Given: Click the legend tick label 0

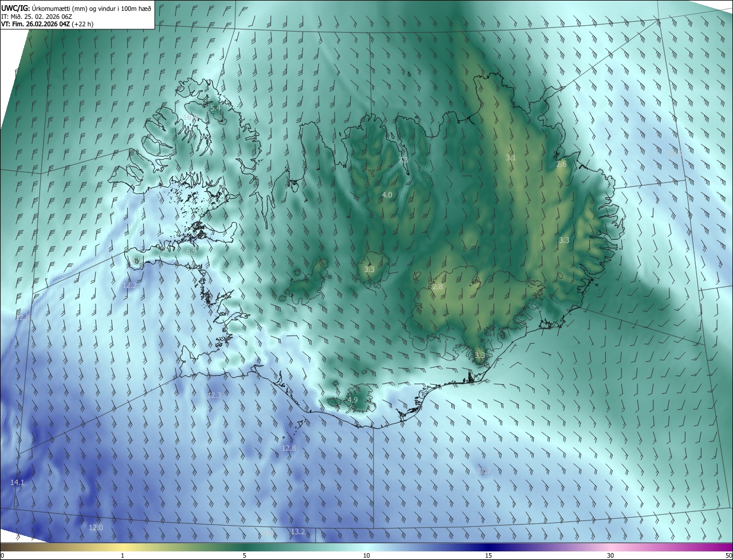Looking at the screenshot, I should [2, 555].
